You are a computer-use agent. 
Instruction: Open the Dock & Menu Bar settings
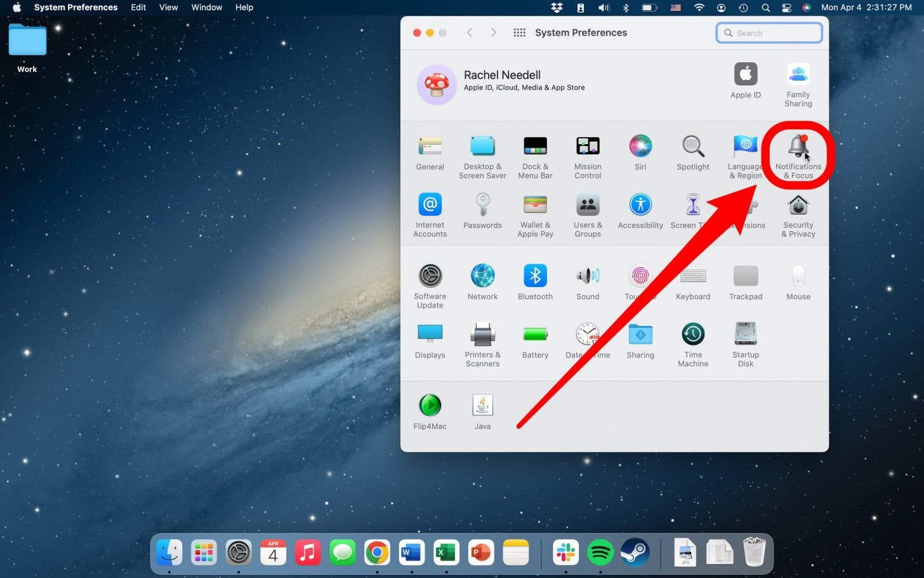click(x=535, y=152)
